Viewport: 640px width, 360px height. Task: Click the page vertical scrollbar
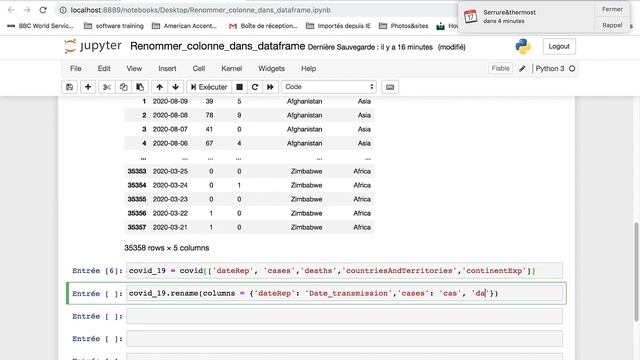[636, 271]
